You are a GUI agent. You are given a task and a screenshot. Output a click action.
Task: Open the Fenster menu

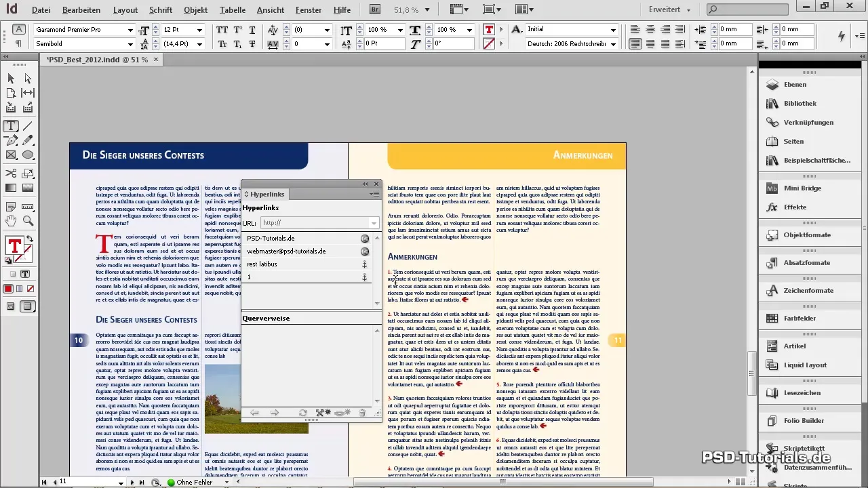(x=309, y=10)
